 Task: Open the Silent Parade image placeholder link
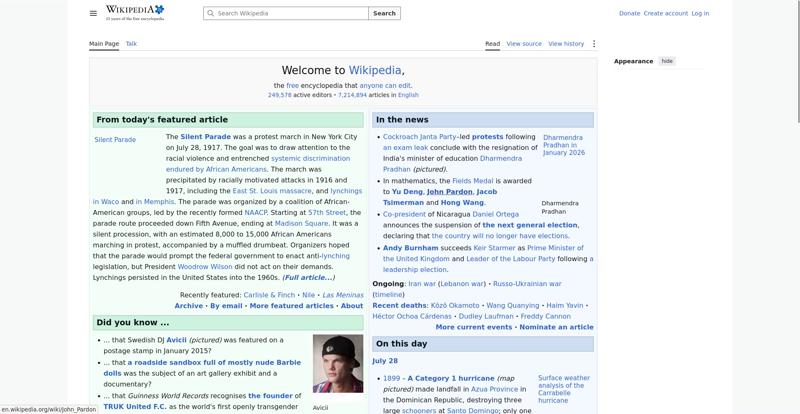coord(115,140)
